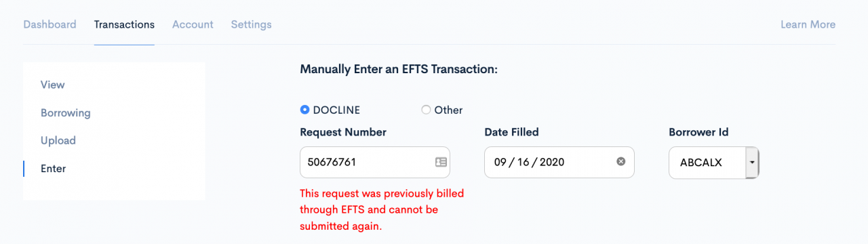Focus the Date Filled input box

coord(559,162)
